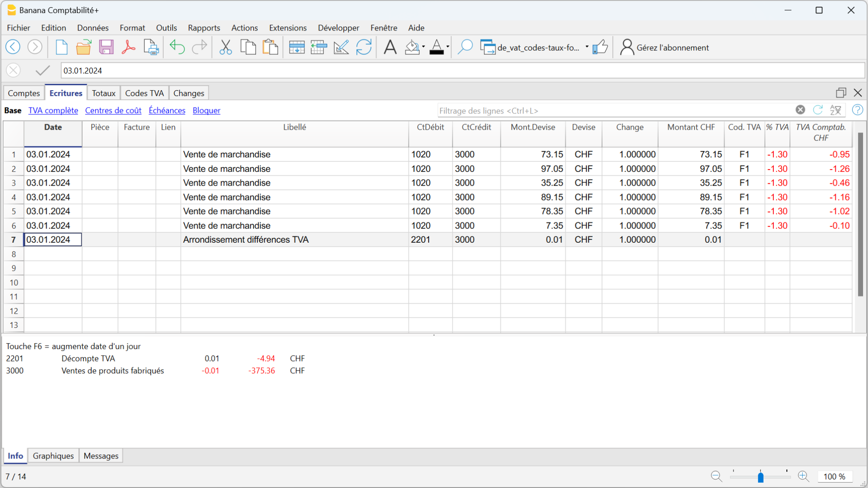Click the recheck accounting refresh icon
The image size is (868, 488).
coord(364,47)
